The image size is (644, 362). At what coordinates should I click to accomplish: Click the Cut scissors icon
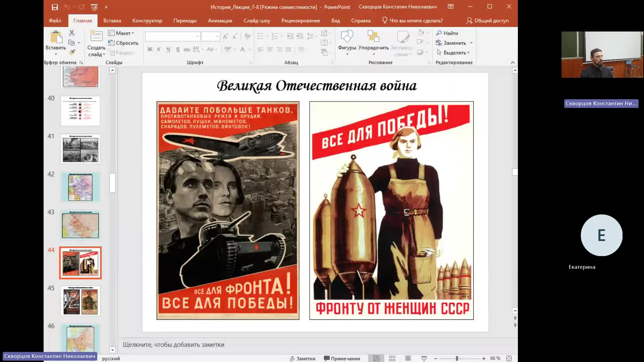(71, 33)
